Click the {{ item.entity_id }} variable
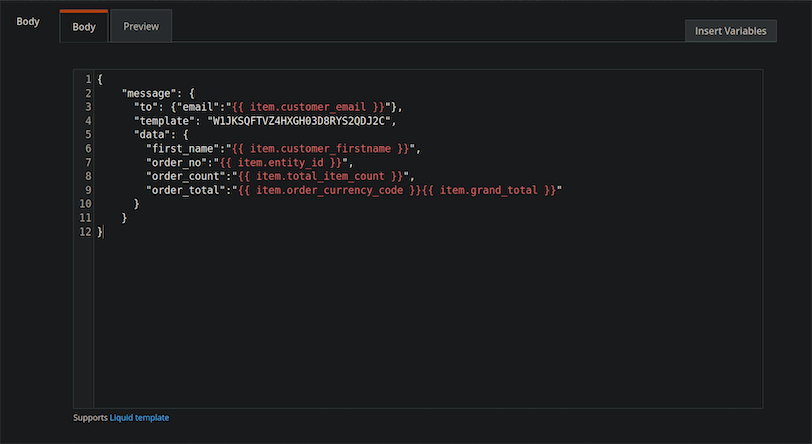The height and width of the screenshot is (444, 812). coord(281,163)
